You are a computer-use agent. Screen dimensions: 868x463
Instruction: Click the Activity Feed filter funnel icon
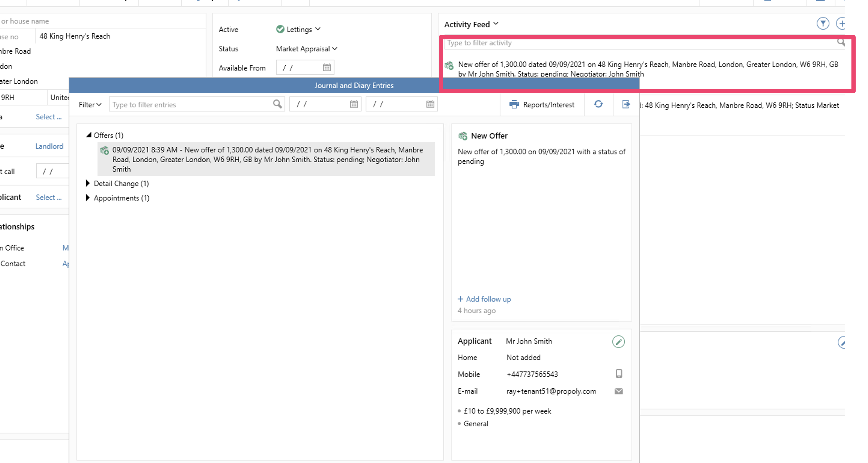[x=823, y=23]
